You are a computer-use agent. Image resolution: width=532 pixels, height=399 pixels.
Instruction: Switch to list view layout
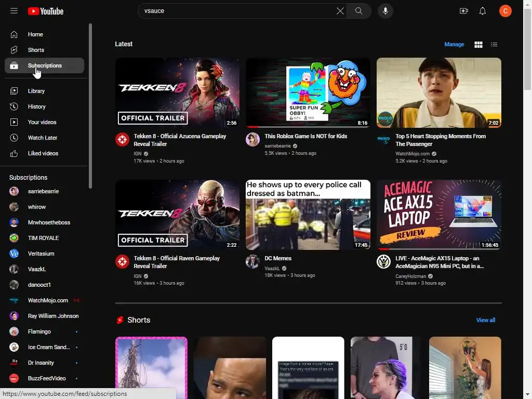[x=494, y=45]
